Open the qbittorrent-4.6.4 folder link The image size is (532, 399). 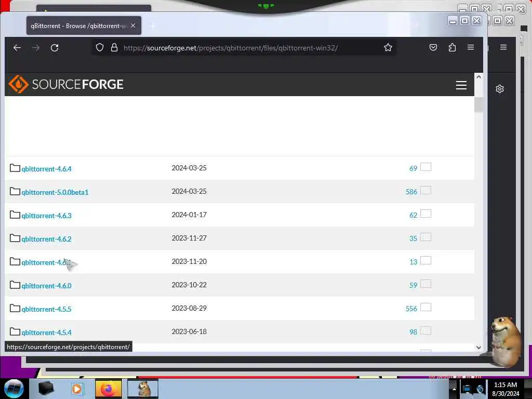46,169
